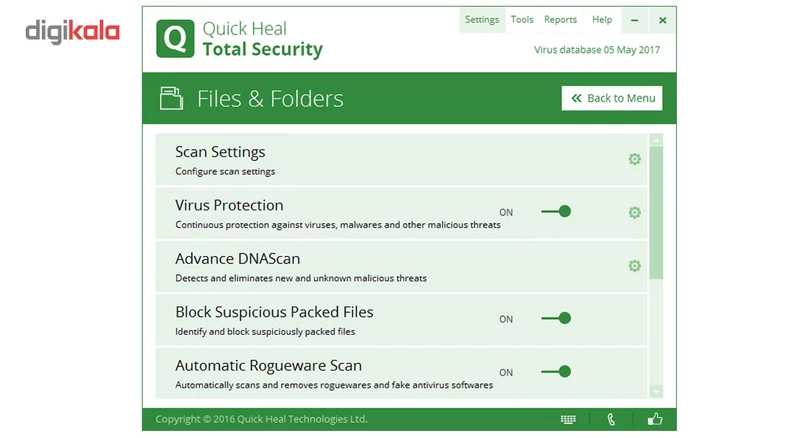Click the Files & Folders header icon
The height and width of the screenshot is (438, 800).
coord(172,98)
